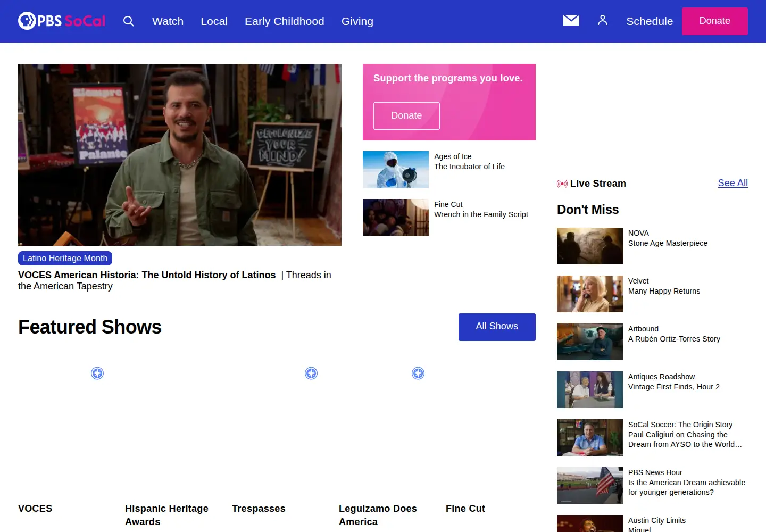Viewport: 766px width, 532px height.
Task: Open the SoCal Soccer thumbnail
Action: click(590, 438)
